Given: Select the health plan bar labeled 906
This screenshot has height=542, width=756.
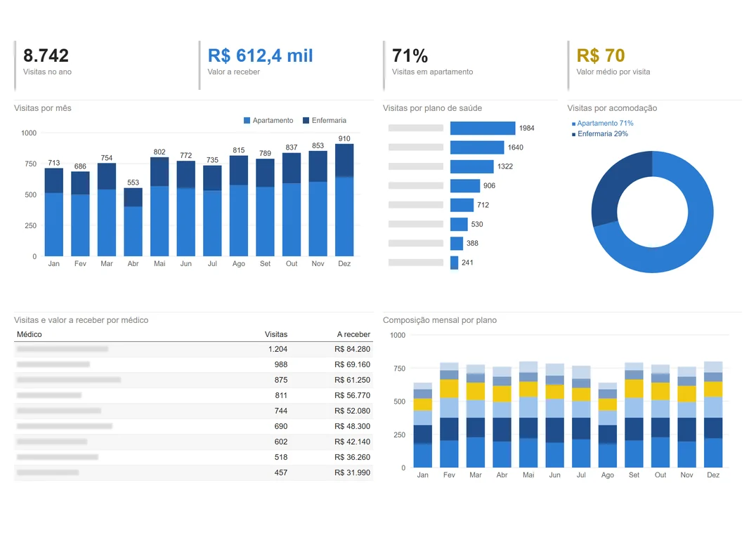Looking at the screenshot, I should 465,186.
